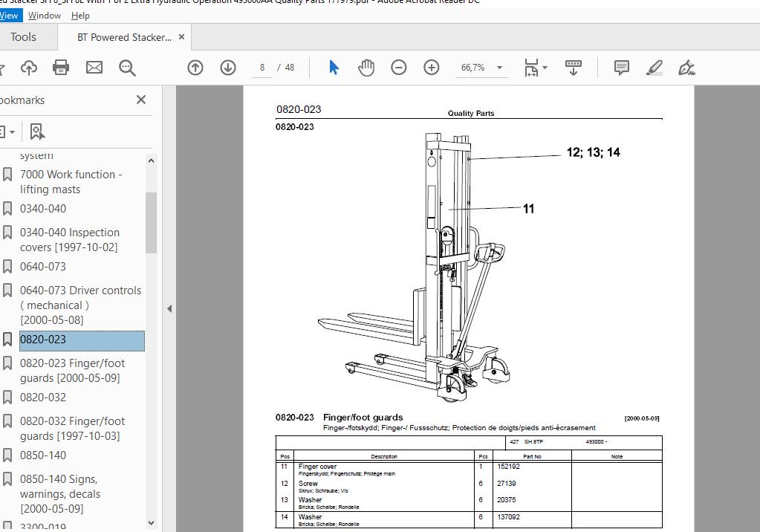The height and width of the screenshot is (532, 760).
Task: Click the page number input field
Action: (262, 68)
